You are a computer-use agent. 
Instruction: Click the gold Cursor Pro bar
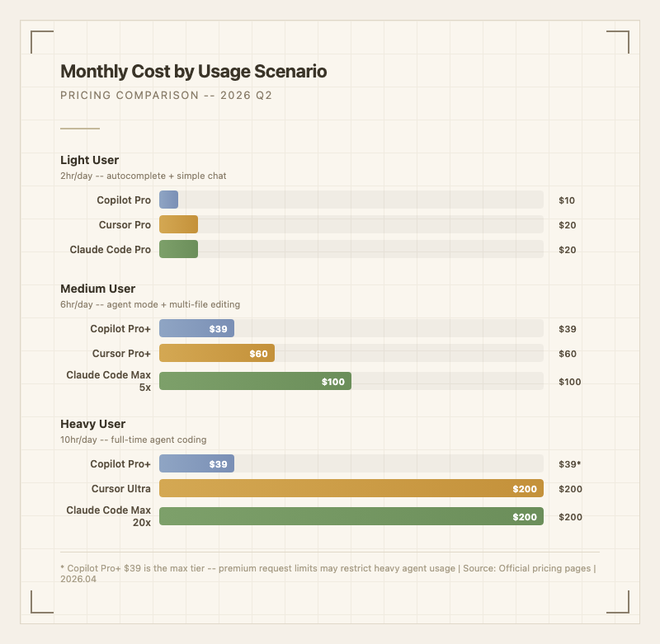[178, 224]
